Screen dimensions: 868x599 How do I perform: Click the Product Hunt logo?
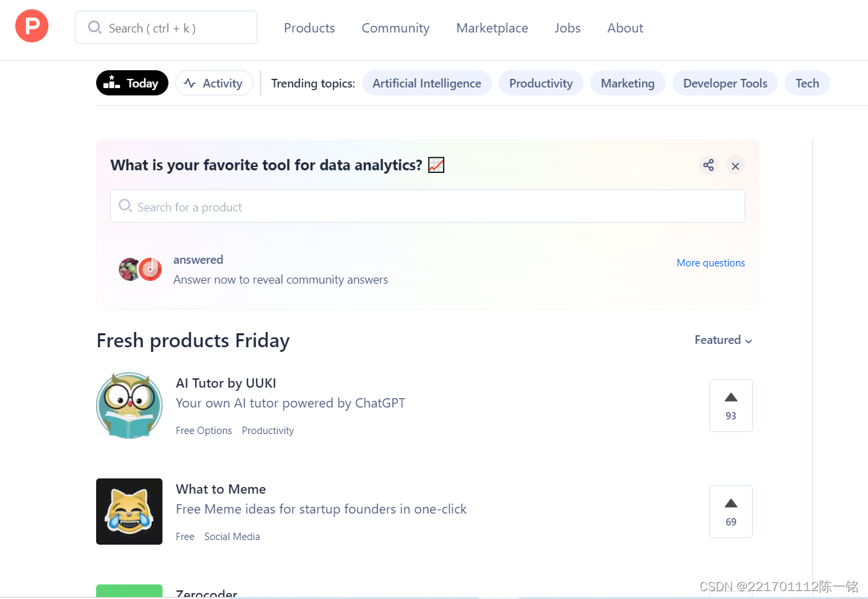click(x=32, y=27)
